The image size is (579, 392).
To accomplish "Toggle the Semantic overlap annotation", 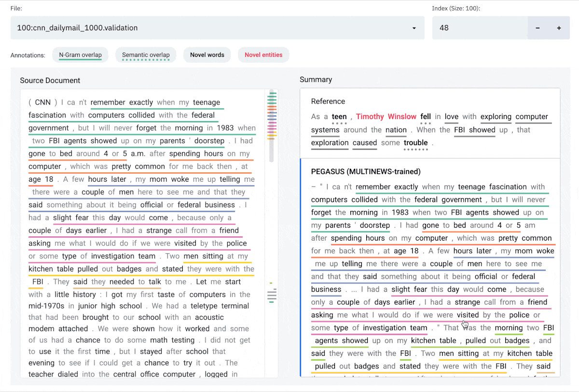I will coord(146,55).
